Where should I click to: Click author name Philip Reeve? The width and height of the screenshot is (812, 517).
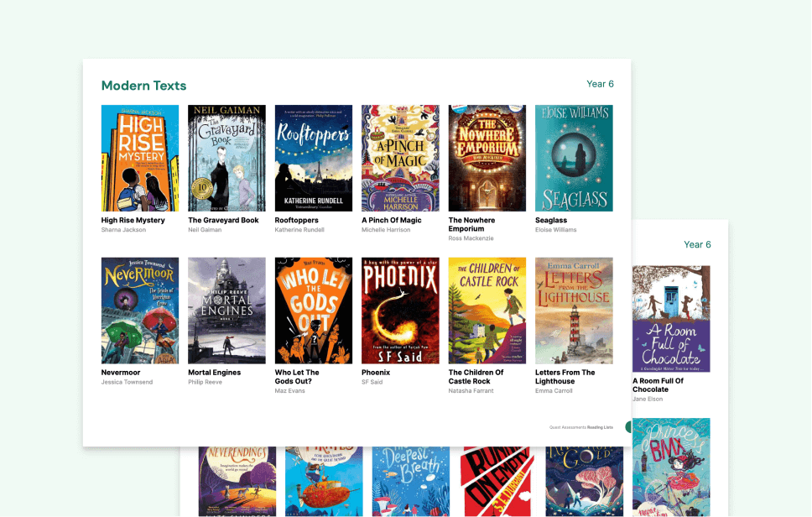pos(205,382)
